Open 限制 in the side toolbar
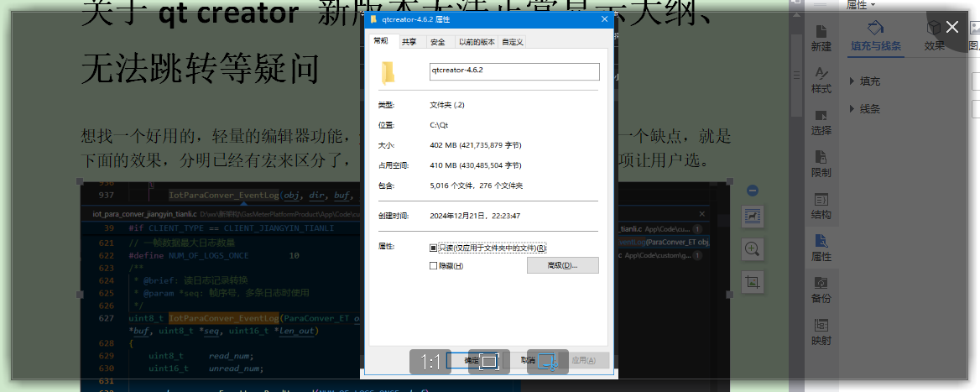The height and width of the screenshot is (392, 980). click(821, 165)
